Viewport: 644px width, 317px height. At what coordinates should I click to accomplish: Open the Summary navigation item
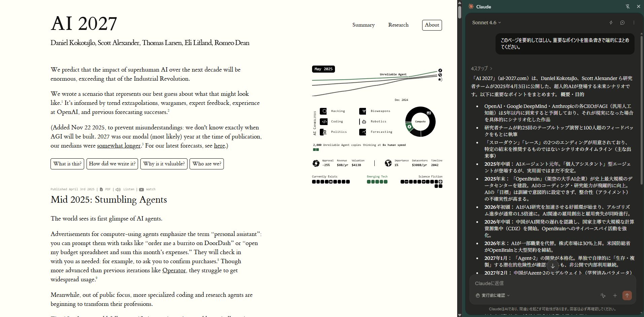coord(363,25)
